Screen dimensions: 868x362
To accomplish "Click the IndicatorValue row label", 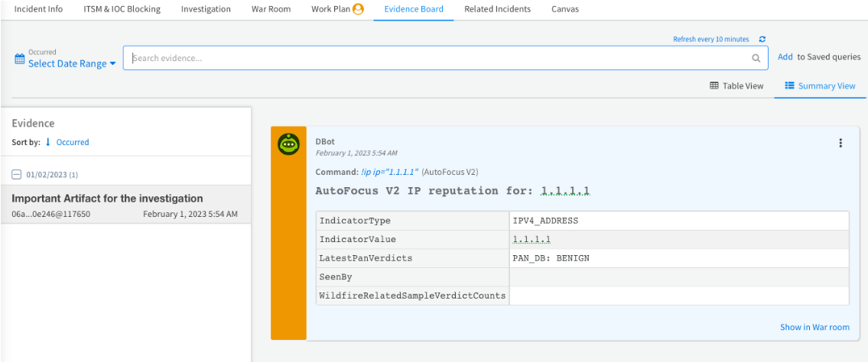I will pos(358,239).
